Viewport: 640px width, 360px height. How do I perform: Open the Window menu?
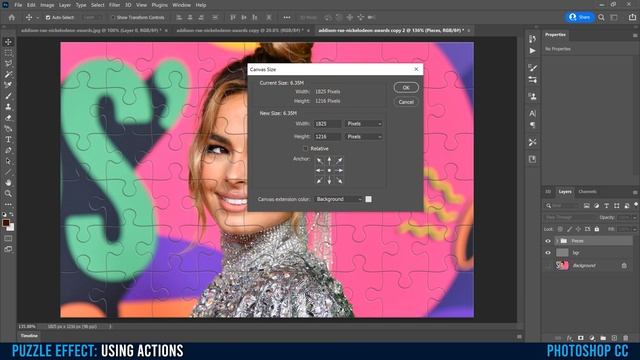(181, 5)
